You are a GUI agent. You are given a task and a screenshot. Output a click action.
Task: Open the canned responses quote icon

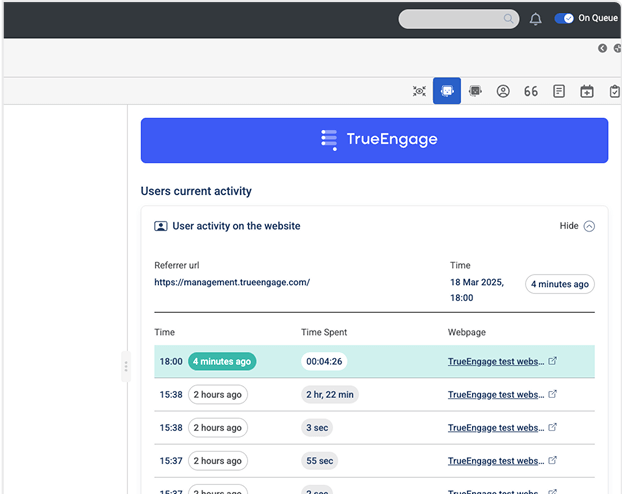[x=531, y=91]
